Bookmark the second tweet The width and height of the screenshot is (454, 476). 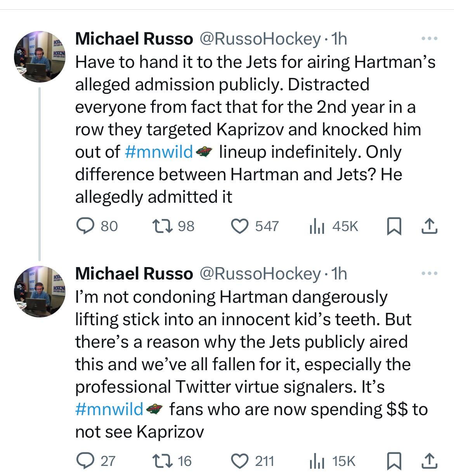[394, 461]
